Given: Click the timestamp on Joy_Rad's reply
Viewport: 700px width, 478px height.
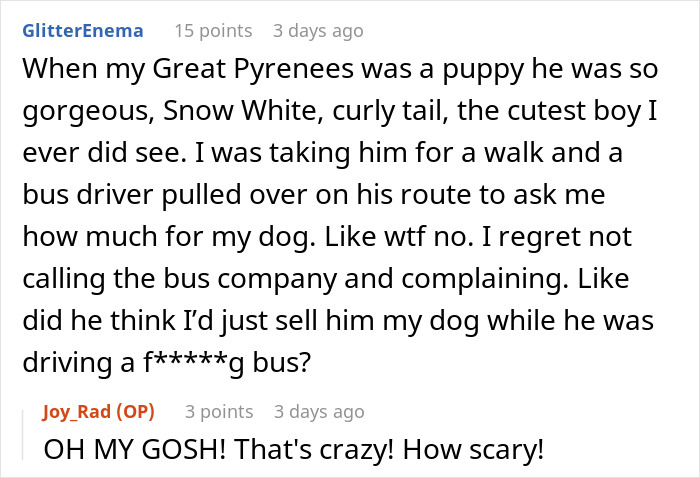Looking at the screenshot, I should pyautogui.click(x=318, y=411).
